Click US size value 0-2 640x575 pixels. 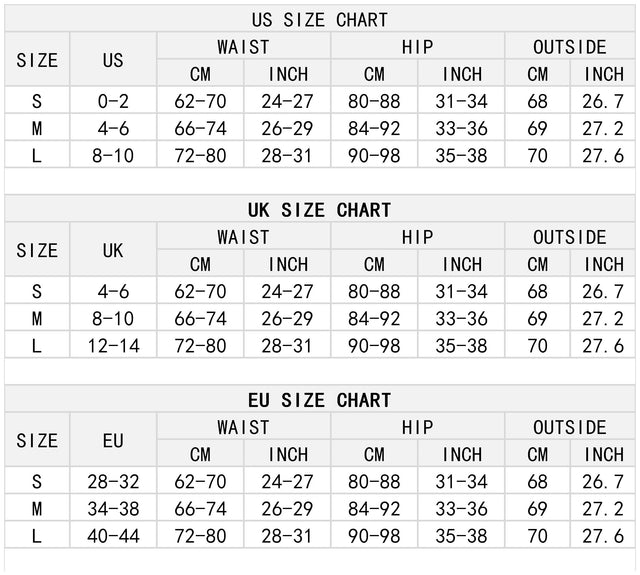(x=113, y=101)
